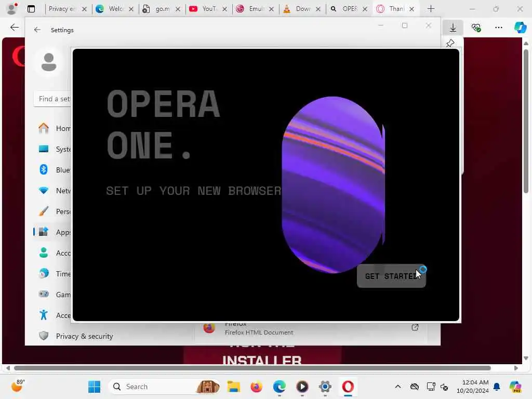
Task: Click the muted volume tray icon
Action: point(444,387)
